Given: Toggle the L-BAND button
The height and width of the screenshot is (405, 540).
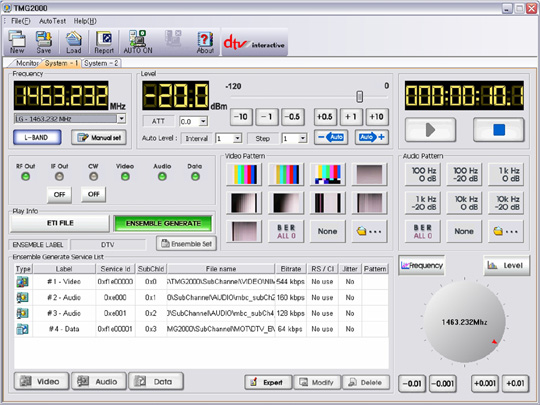Looking at the screenshot, I should (37, 137).
